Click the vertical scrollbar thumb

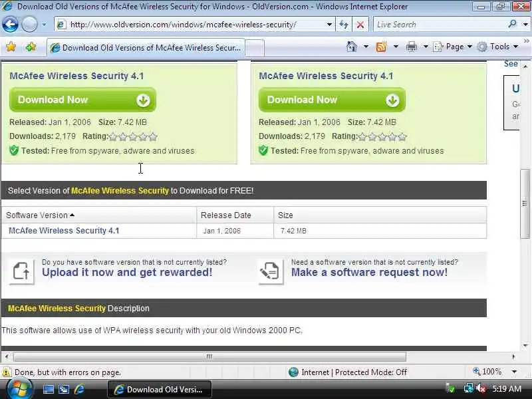525,203
